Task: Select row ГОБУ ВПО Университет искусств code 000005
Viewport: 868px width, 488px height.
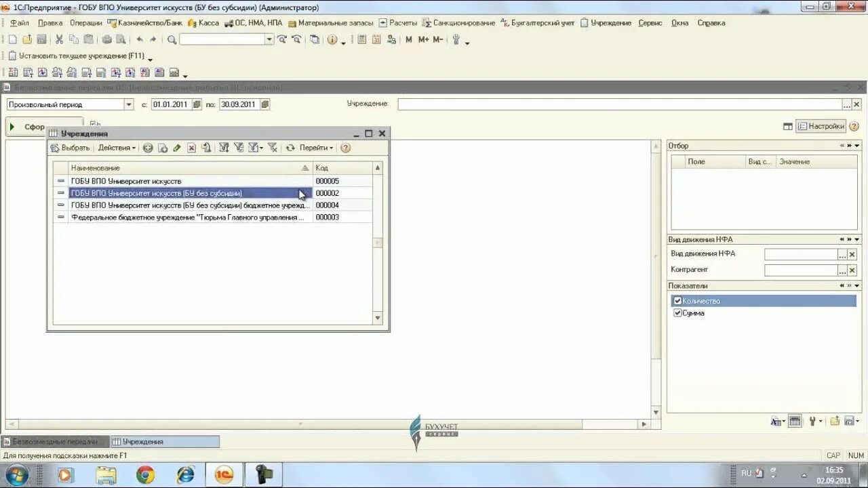Action: point(212,181)
